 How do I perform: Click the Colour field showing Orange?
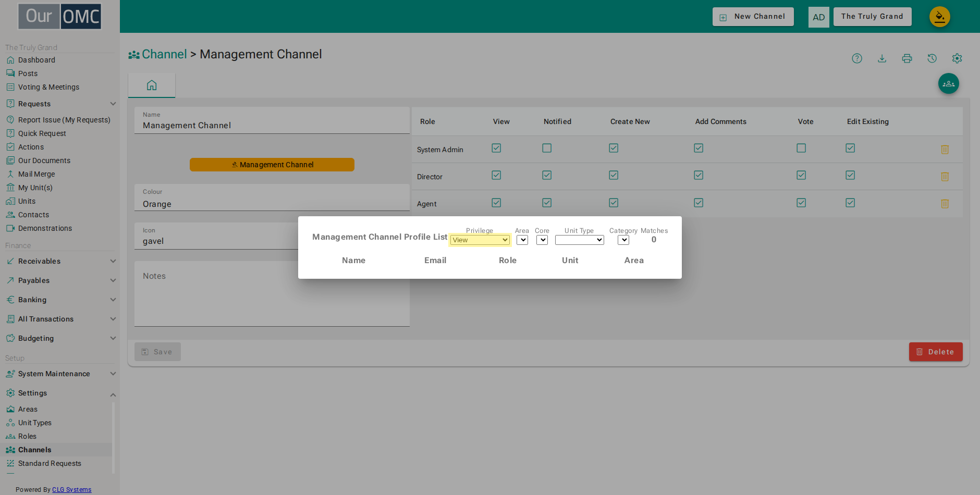pos(272,198)
